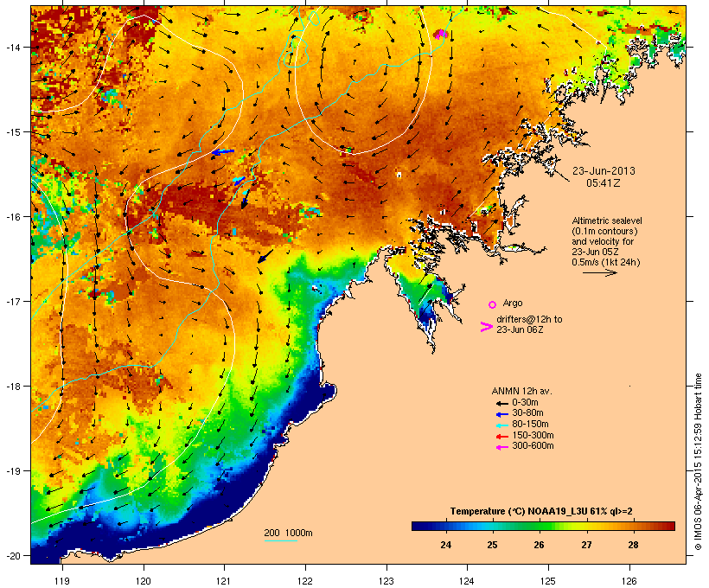Viewport: 709px width, 588px height.
Task: Click the date text 23-Jun-2013
Action: pos(604,171)
